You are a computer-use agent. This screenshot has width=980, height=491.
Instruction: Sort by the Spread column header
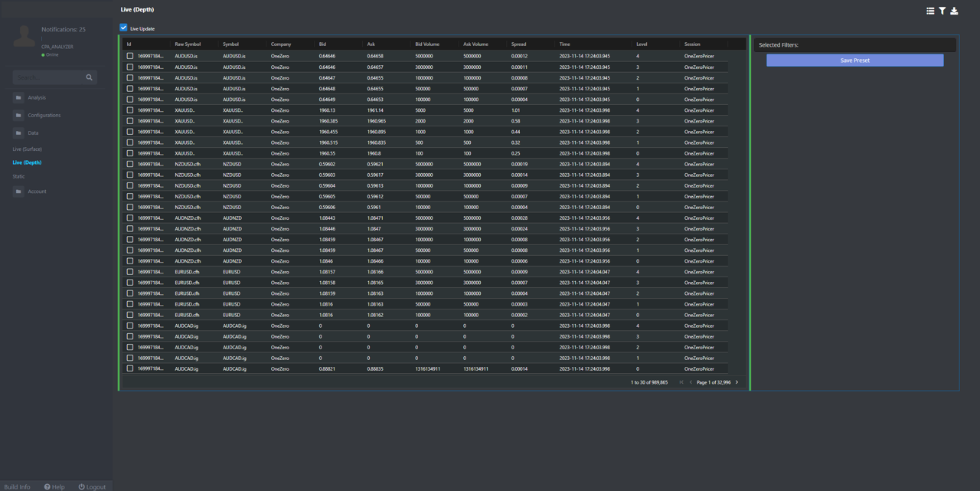point(519,44)
